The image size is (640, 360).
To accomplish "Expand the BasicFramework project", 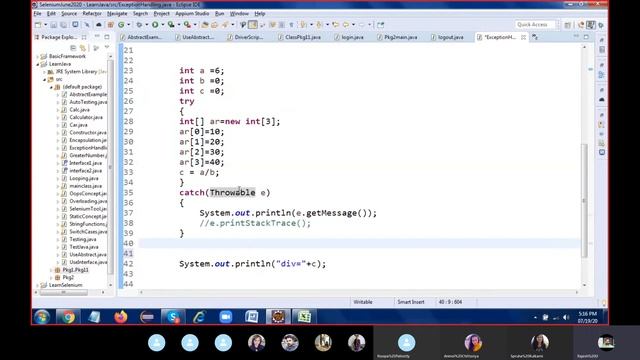I will pos(38,56).
